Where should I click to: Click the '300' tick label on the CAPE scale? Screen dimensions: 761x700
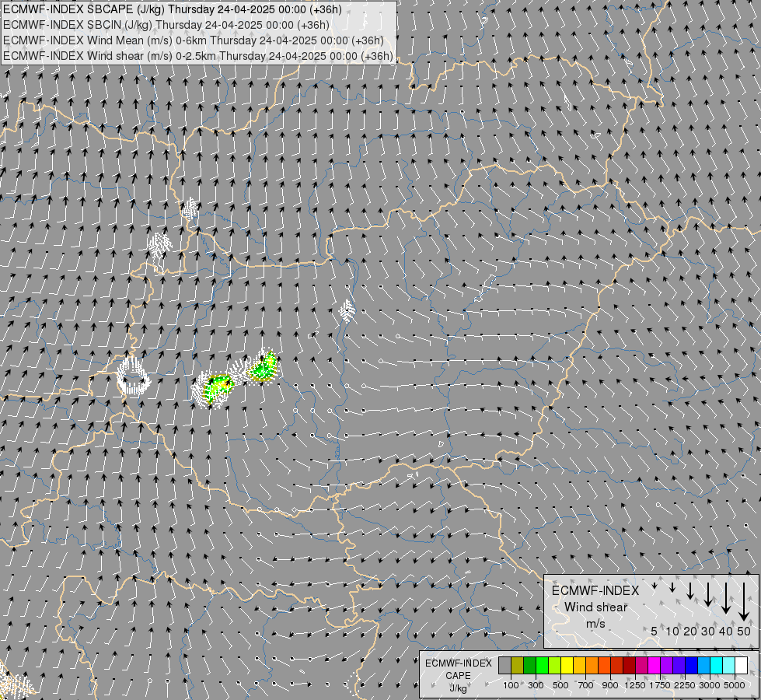pos(536,685)
